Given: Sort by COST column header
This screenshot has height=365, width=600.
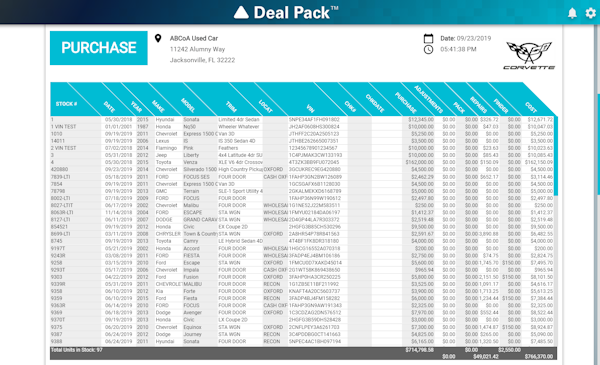Looking at the screenshot, I should (531, 107).
